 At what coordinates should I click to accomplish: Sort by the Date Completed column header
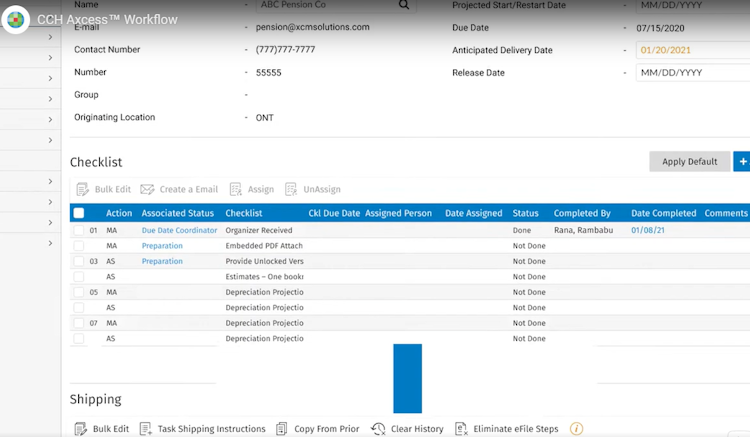[x=663, y=213]
